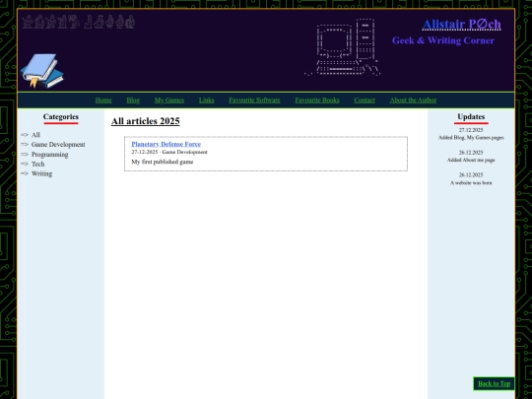The image size is (532, 399).
Task: Click the ASCII art computer graphic
Action: [x=342, y=47]
